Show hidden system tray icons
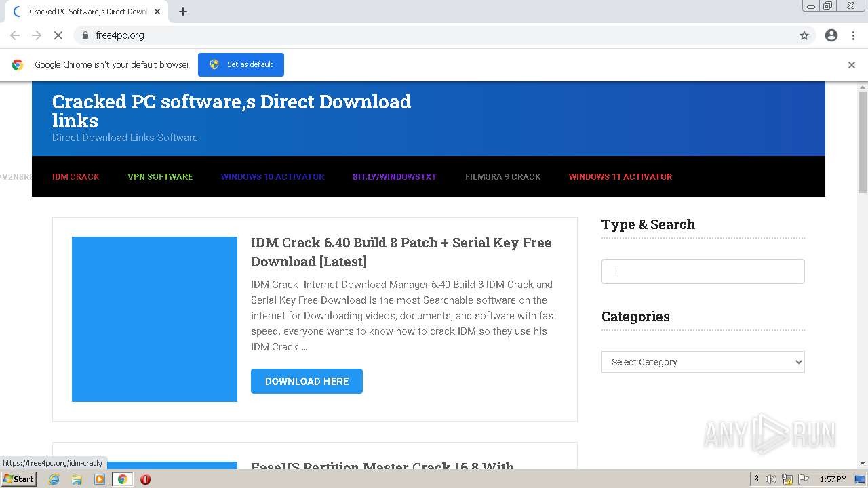Image resolution: width=868 pixels, height=488 pixels. [x=756, y=479]
